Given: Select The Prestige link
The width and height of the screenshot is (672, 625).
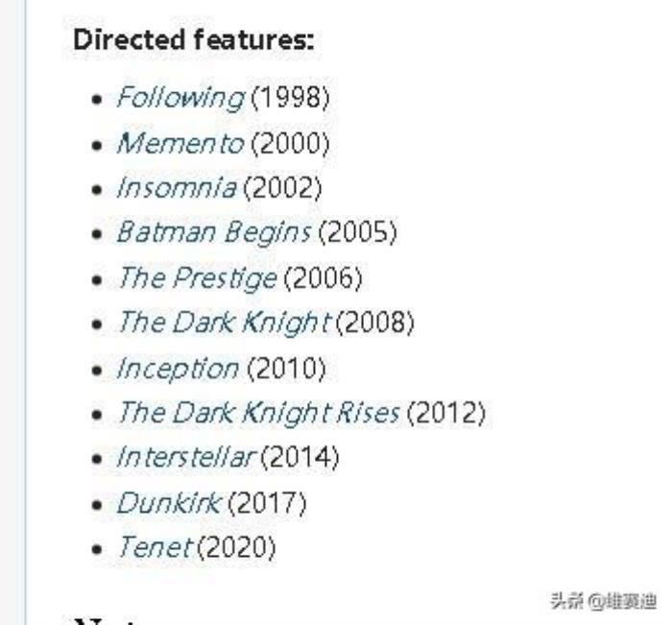Looking at the screenshot, I should pyautogui.click(x=197, y=278).
